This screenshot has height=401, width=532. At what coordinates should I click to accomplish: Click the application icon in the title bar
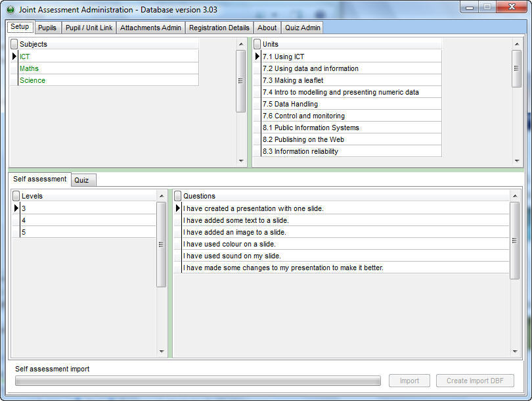(9, 9)
